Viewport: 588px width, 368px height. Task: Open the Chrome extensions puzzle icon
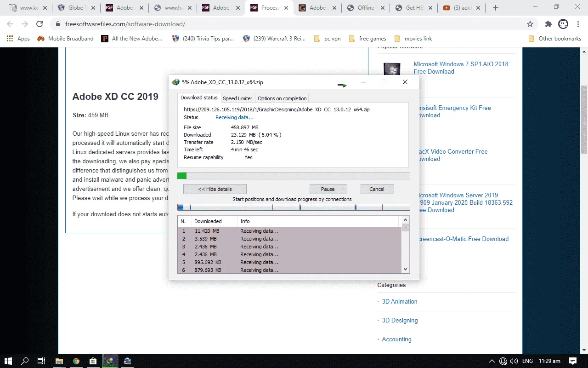pos(548,24)
